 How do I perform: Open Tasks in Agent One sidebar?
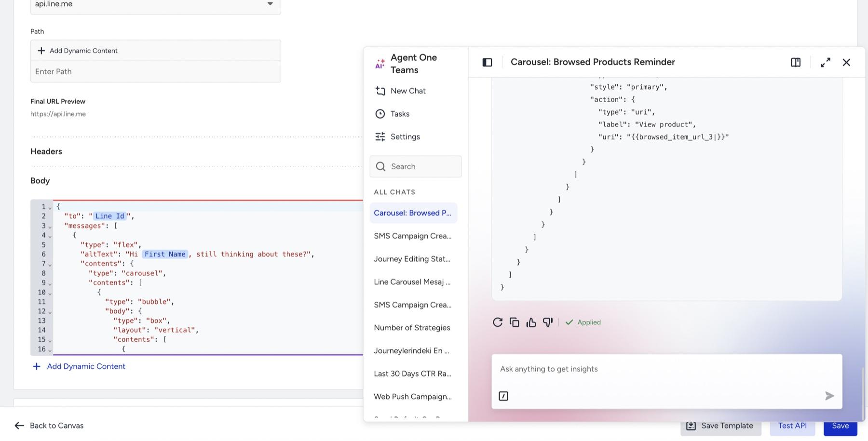click(392, 114)
